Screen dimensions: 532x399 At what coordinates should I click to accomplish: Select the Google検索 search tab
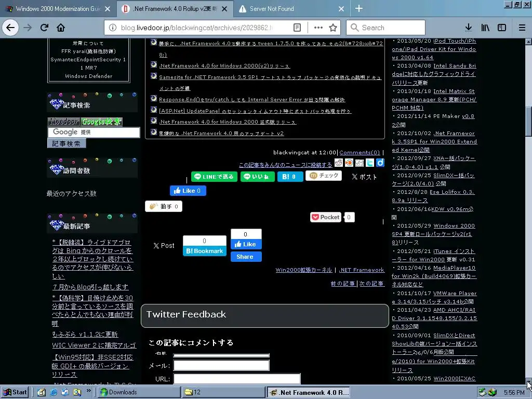point(102,122)
